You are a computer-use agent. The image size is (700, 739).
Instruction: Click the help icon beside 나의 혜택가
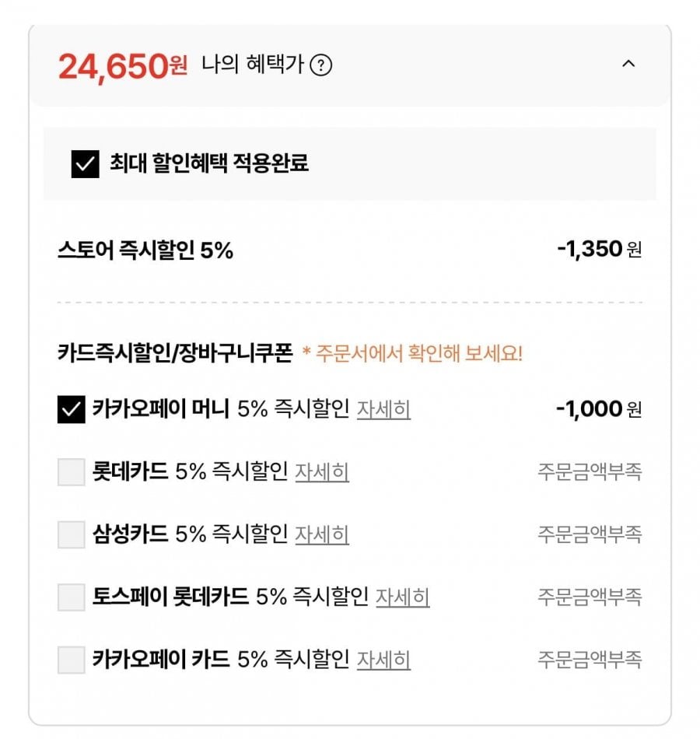[320, 66]
